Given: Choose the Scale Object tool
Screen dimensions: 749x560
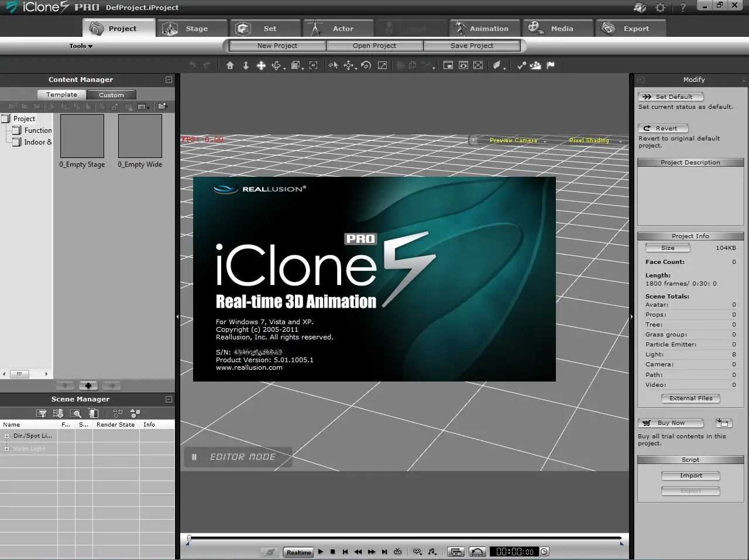Looking at the screenshot, I should click(x=382, y=66).
